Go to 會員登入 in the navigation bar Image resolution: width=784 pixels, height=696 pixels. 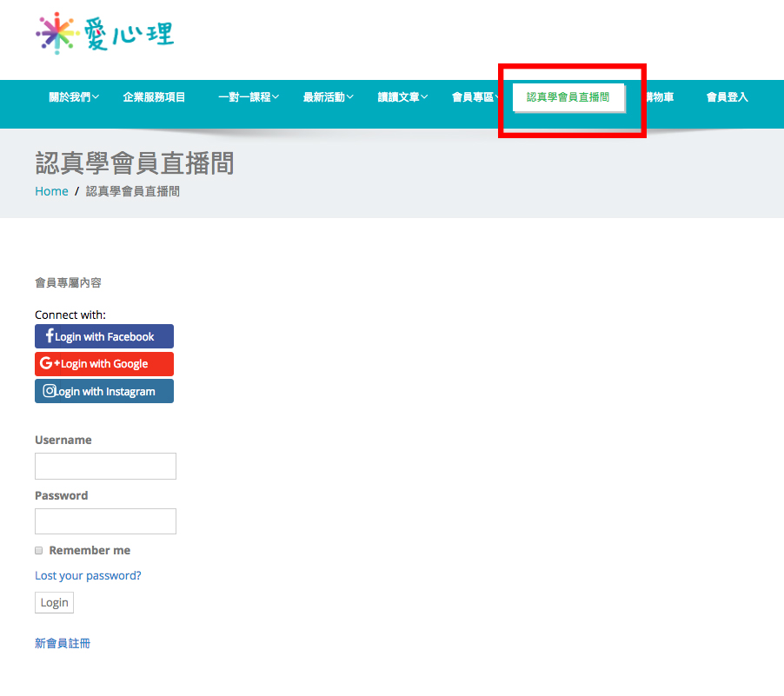pos(727,97)
